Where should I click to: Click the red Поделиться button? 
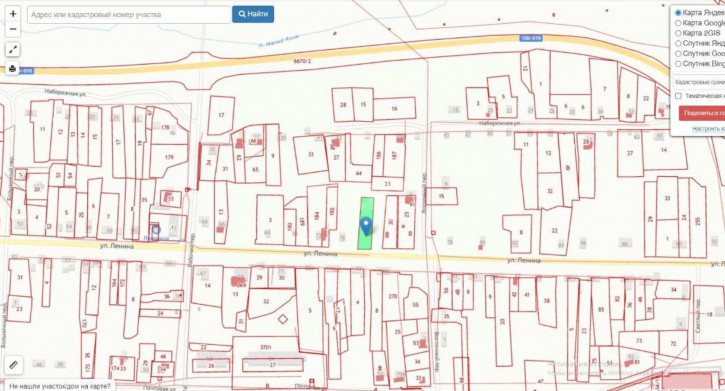point(702,113)
